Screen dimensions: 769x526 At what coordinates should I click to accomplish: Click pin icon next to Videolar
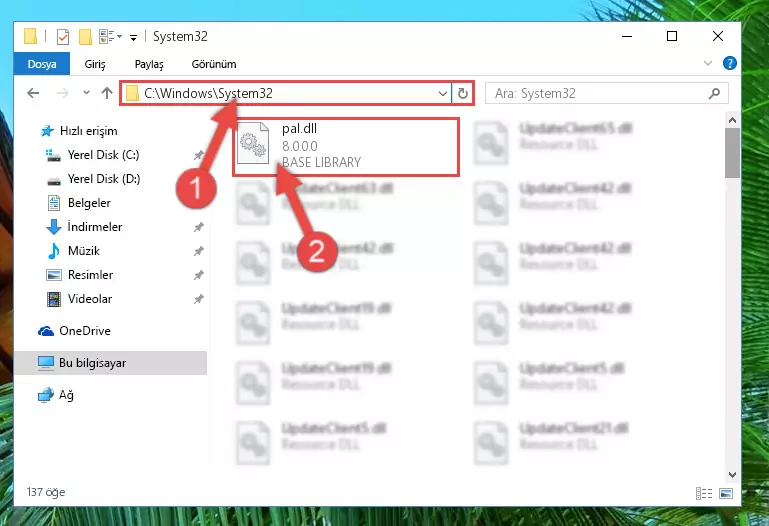(x=198, y=299)
